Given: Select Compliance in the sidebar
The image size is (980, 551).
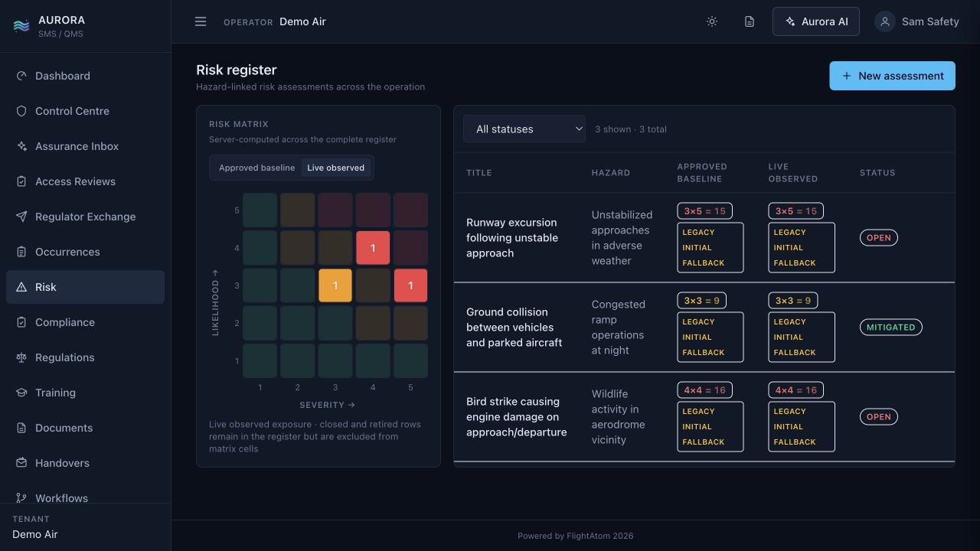Looking at the screenshot, I should click(x=85, y=322).
